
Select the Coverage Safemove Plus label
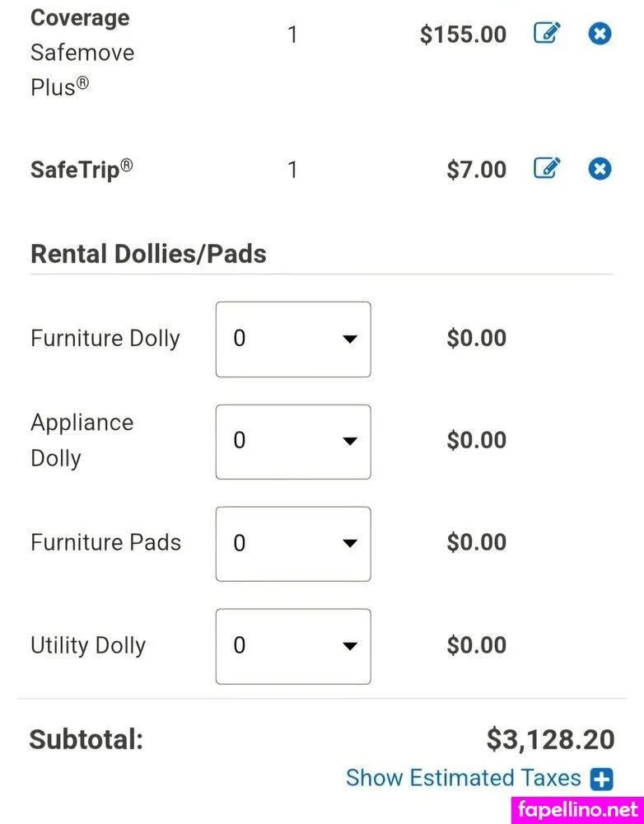coord(82,52)
